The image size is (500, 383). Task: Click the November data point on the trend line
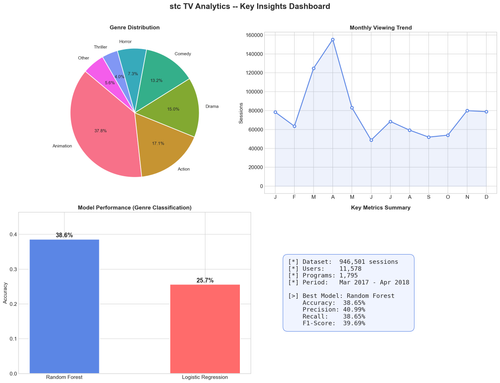pos(467,111)
